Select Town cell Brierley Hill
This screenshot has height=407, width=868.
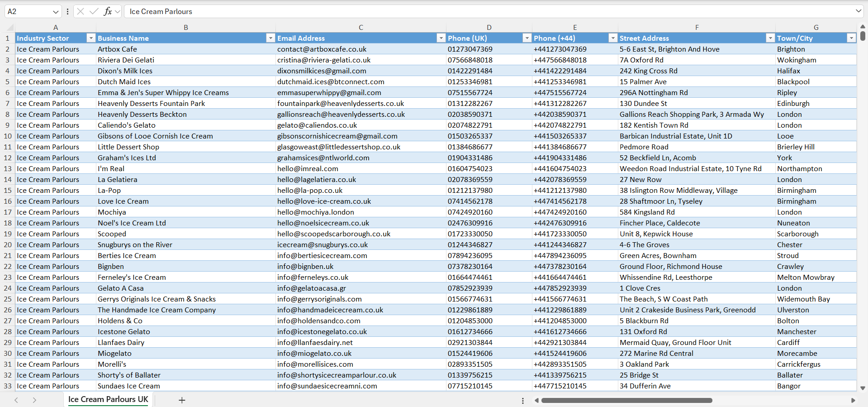click(x=816, y=147)
